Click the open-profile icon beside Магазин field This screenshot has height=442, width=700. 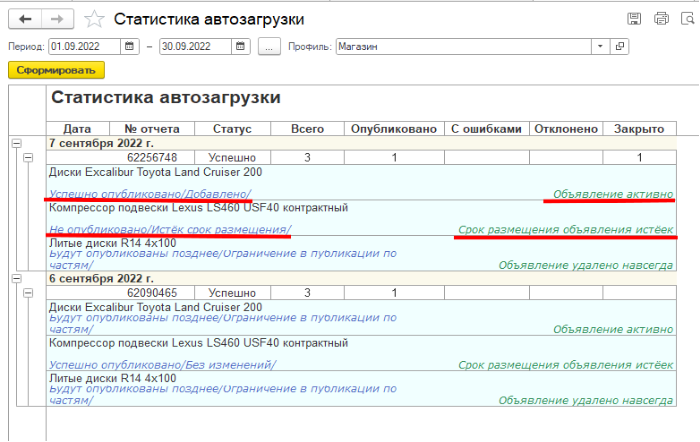pyautogui.click(x=620, y=46)
